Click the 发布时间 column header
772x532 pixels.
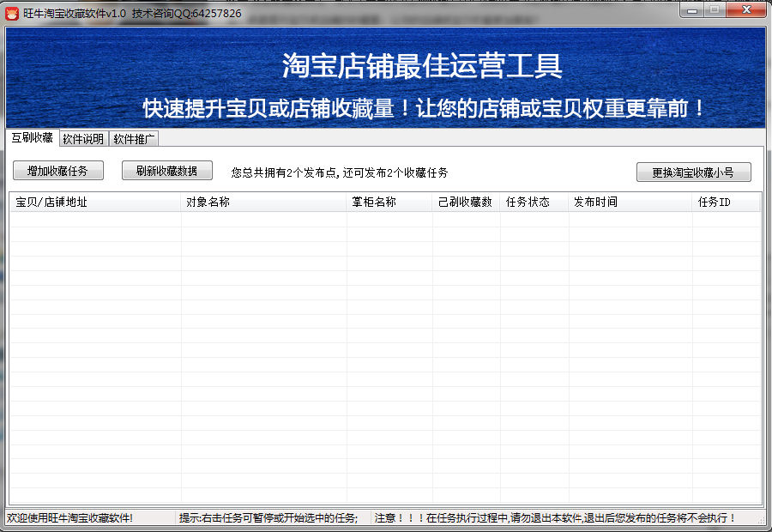click(630, 203)
